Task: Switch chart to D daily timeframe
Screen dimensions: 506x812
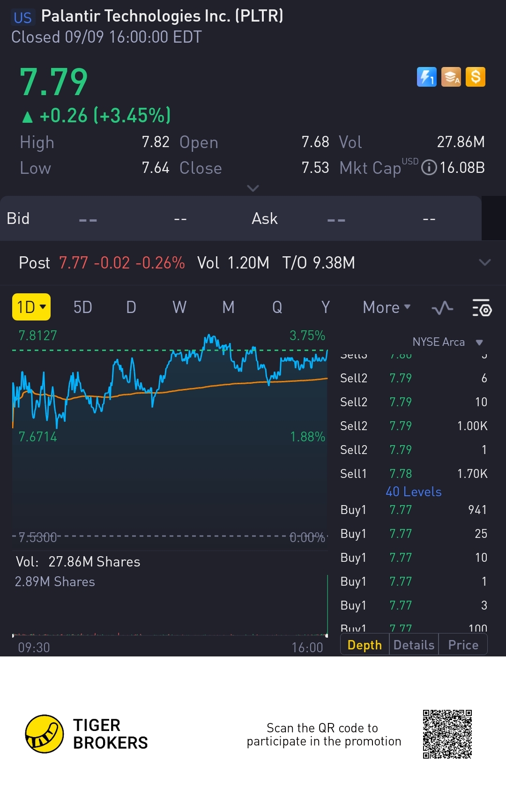Action: point(131,307)
